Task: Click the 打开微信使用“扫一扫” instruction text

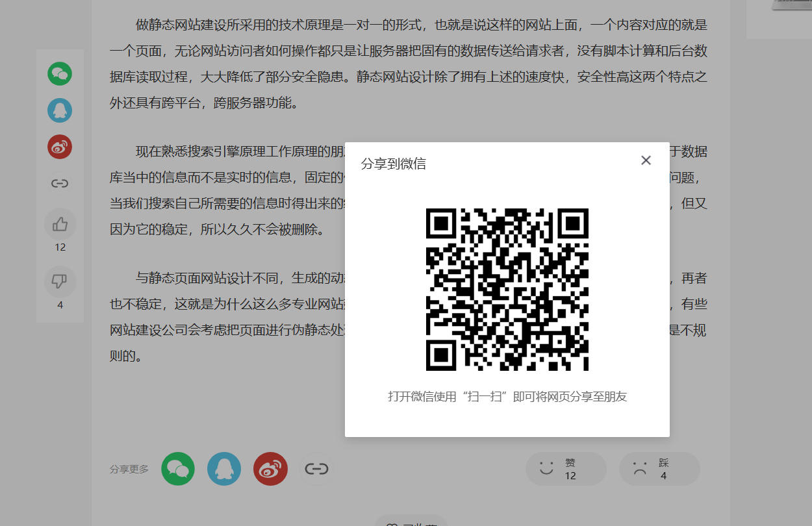Action: click(507, 396)
